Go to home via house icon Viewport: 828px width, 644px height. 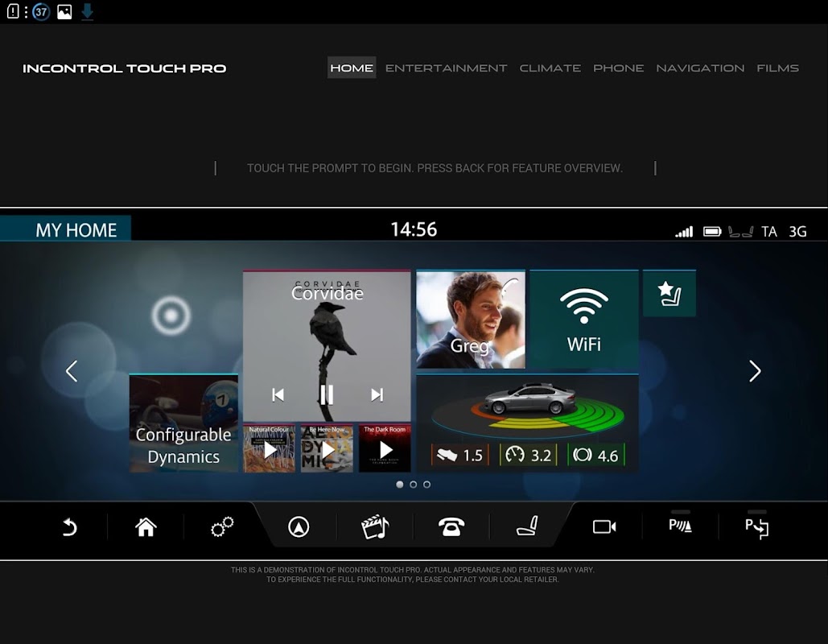146,526
